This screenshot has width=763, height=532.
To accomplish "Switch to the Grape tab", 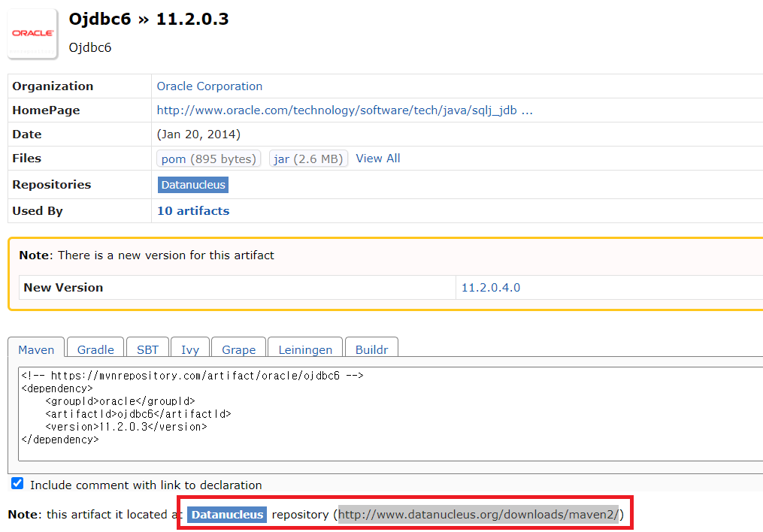I will click(x=238, y=349).
